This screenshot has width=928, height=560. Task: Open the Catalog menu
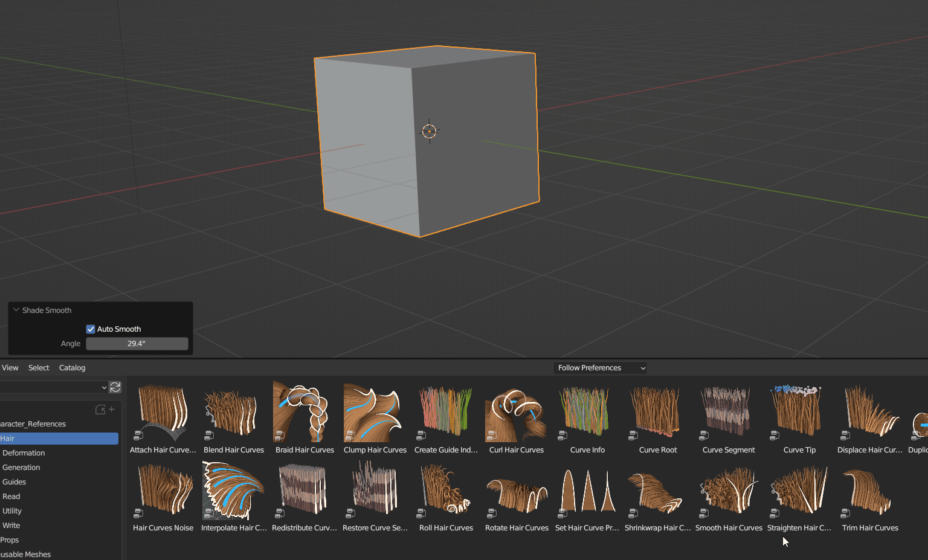[72, 368]
